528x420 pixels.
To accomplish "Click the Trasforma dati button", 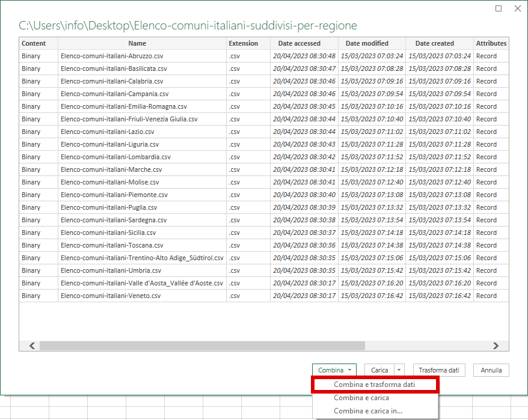I will pyautogui.click(x=438, y=370).
